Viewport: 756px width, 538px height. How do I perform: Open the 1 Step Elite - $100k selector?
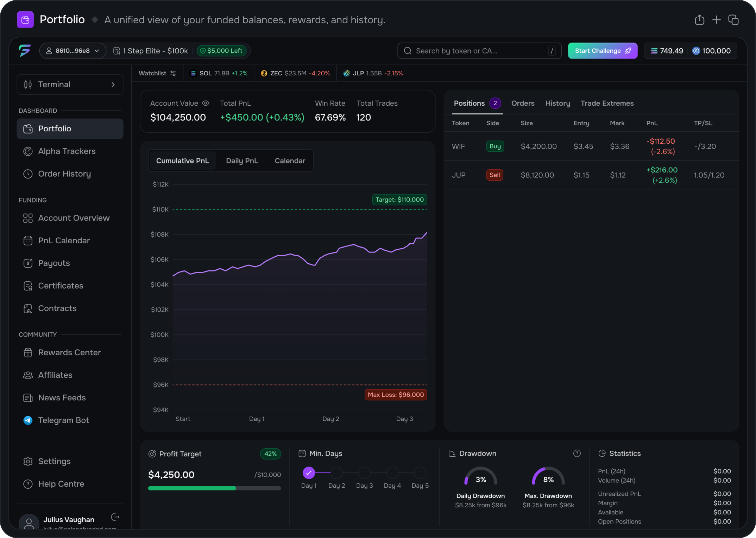151,51
